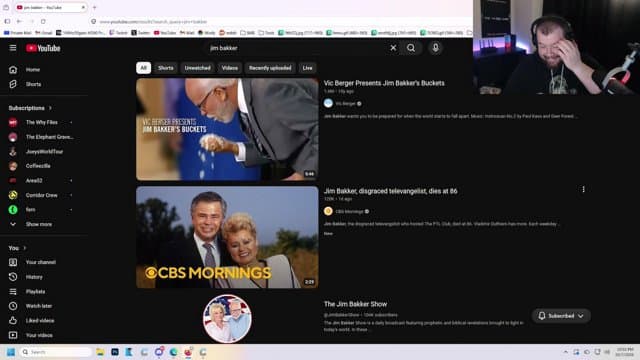Open the Subscribed notification dropdown
Screen dimensions: 640x360
pyautogui.click(x=561, y=316)
